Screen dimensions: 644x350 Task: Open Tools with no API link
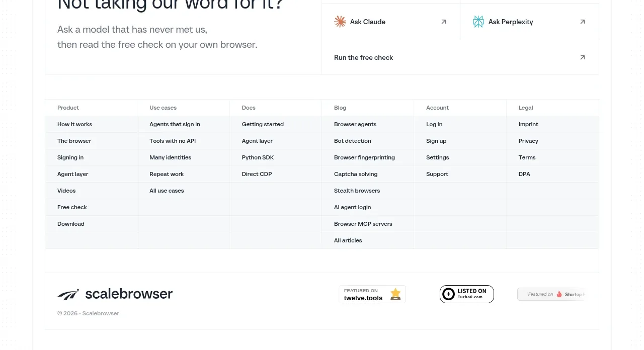pyautogui.click(x=173, y=141)
